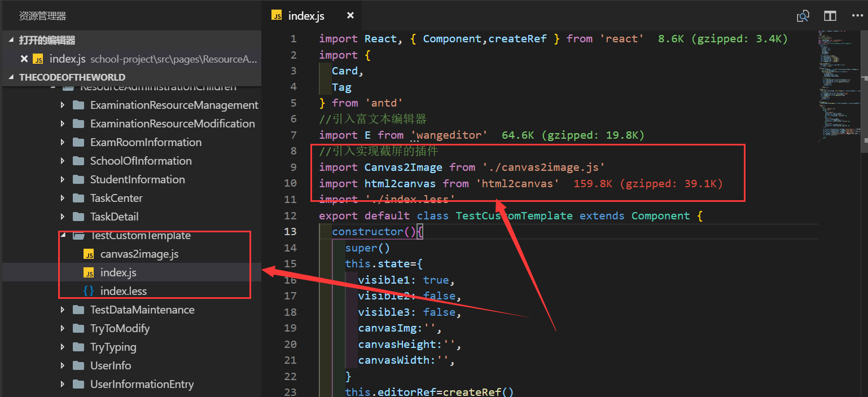This screenshot has width=868, height=397.
Task: Click the TaskDetail folder icon
Action: (x=78, y=217)
